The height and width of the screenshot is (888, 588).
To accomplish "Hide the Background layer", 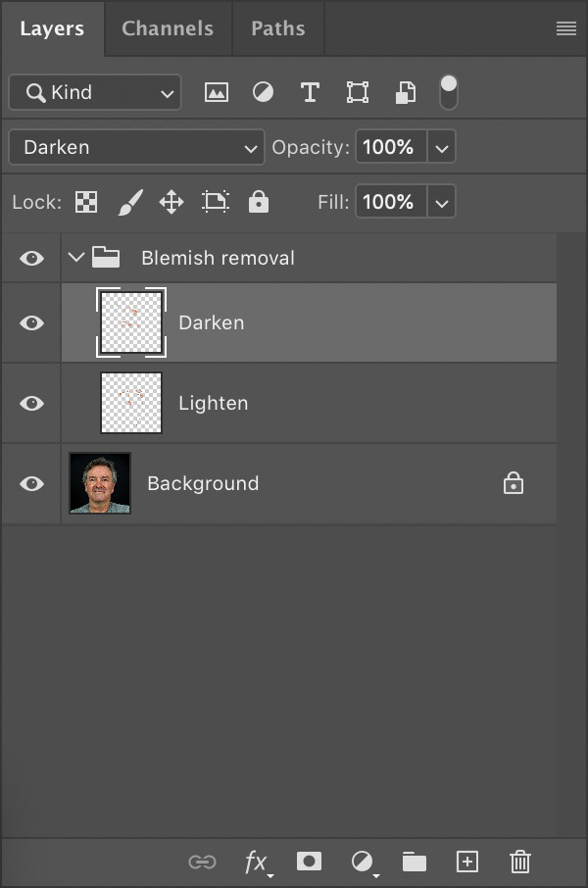I will pyautogui.click(x=32, y=483).
